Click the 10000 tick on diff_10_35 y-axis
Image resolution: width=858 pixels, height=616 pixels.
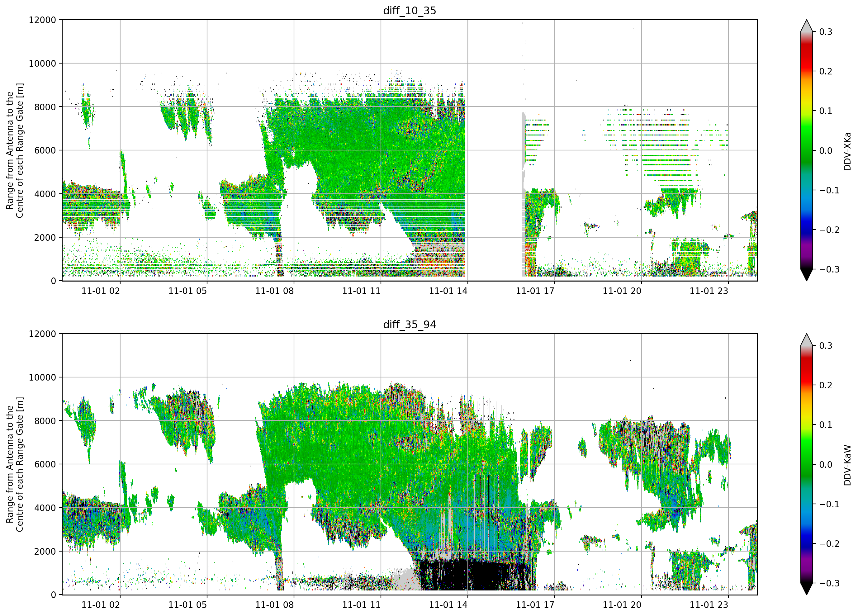(x=42, y=63)
